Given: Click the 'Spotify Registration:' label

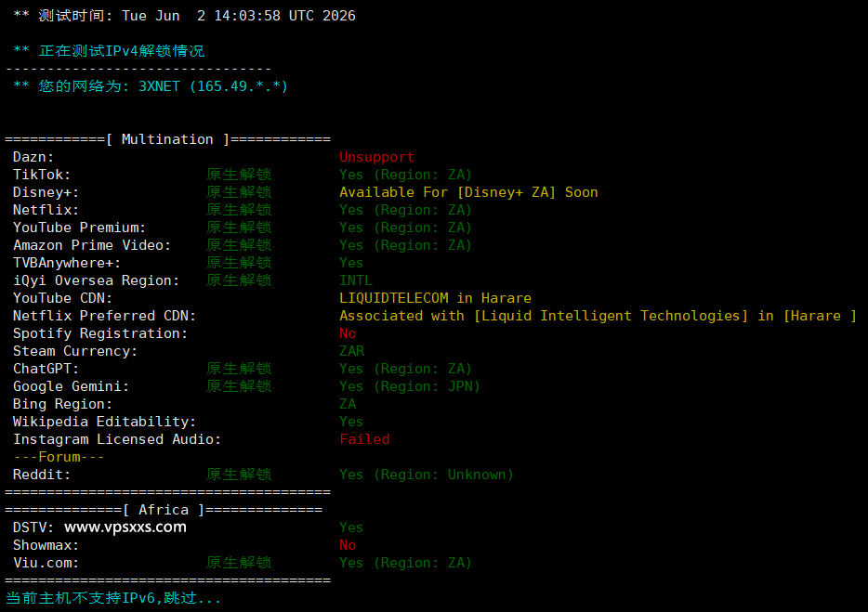Looking at the screenshot, I should [100, 334].
